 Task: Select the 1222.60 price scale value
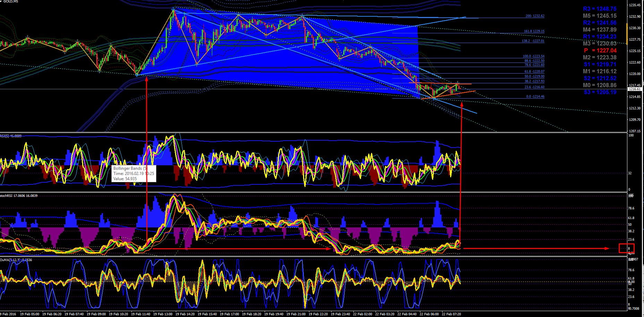pos(635,62)
